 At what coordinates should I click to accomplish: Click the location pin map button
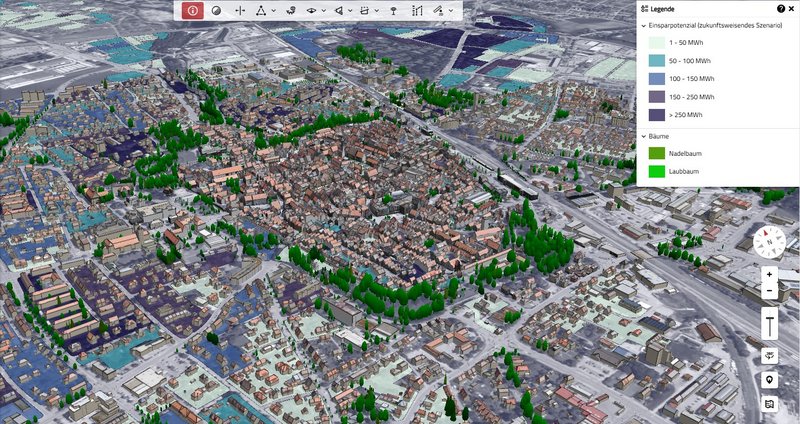point(769,380)
